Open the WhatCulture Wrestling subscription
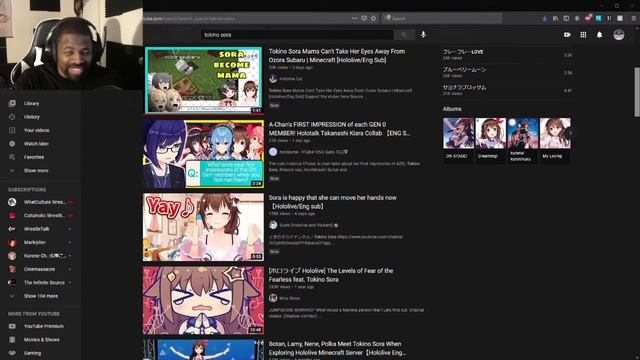The width and height of the screenshot is (640, 360). point(40,202)
